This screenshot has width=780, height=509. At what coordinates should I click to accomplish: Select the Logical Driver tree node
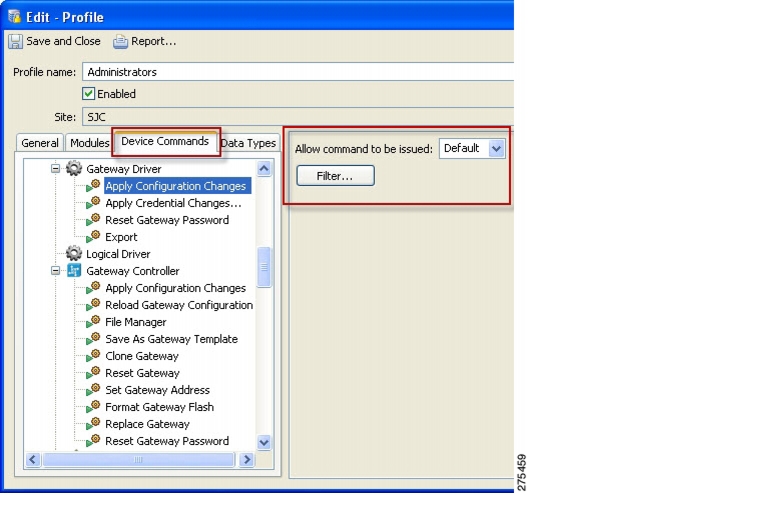tap(118, 254)
